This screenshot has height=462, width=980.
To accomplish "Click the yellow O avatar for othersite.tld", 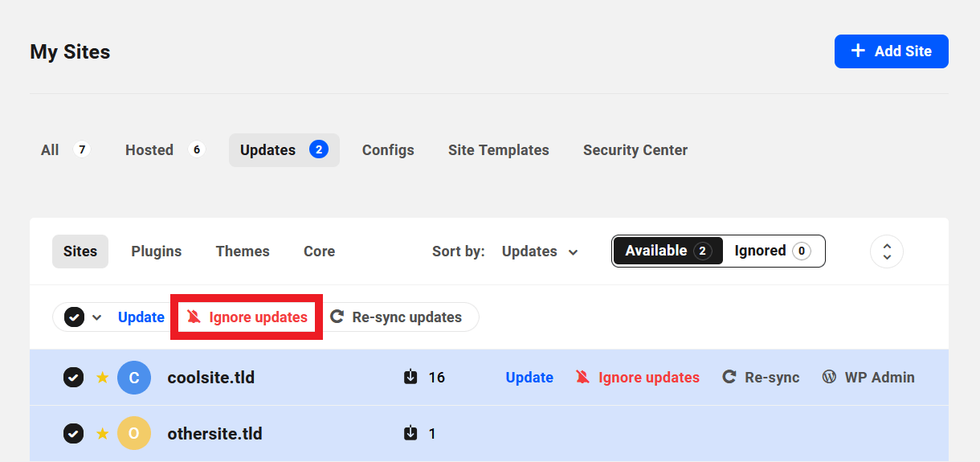I will (134, 434).
